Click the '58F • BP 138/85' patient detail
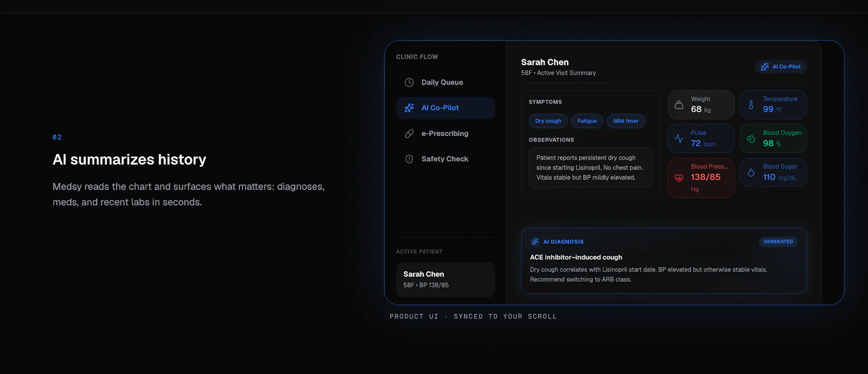The height and width of the screenshot is (374, 868). click(x=426, y=285)
